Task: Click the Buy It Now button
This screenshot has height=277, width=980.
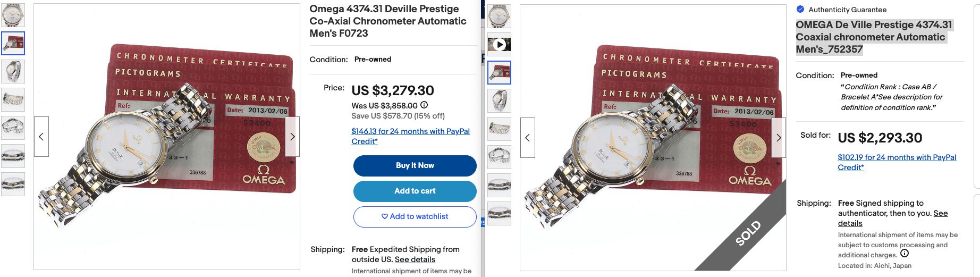Action: (x=415, y=165)
